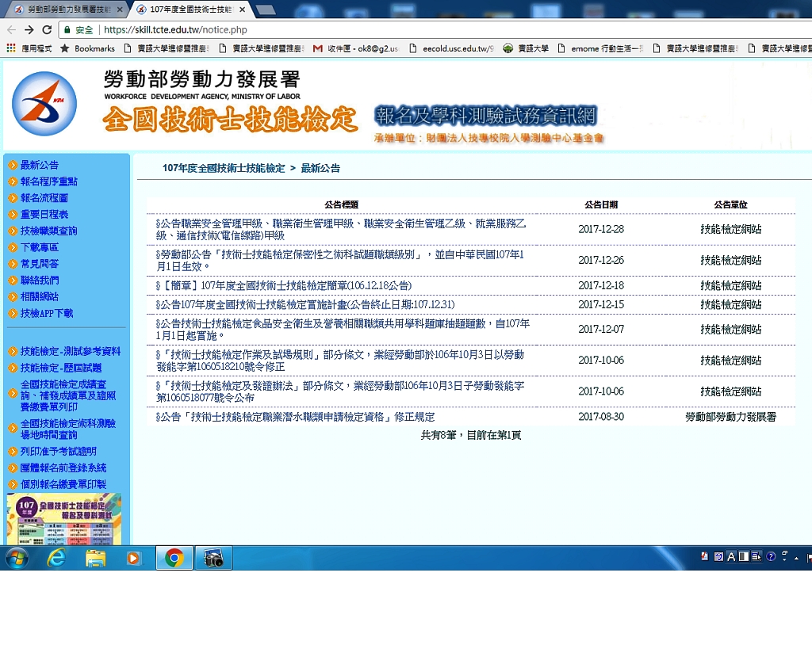Open 團體報名前登錄系統 sidebar link
The width and height of the screenshot is (812, 649).
click(63, 468)
